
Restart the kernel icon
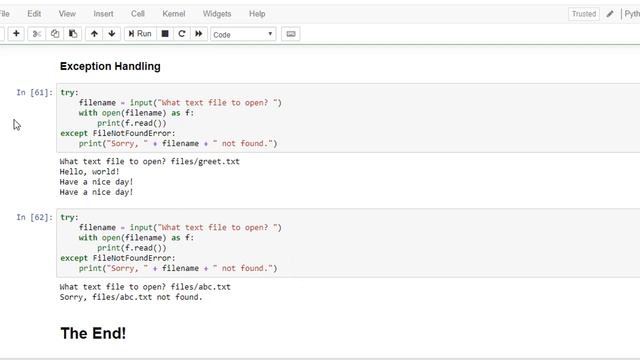point(182,34)
